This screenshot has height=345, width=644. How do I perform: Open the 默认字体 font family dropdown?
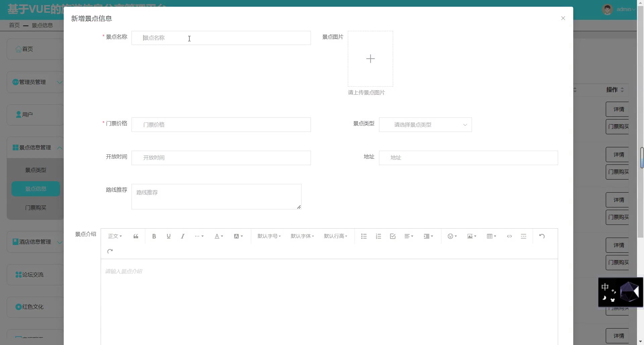click(x=302, y=236)
